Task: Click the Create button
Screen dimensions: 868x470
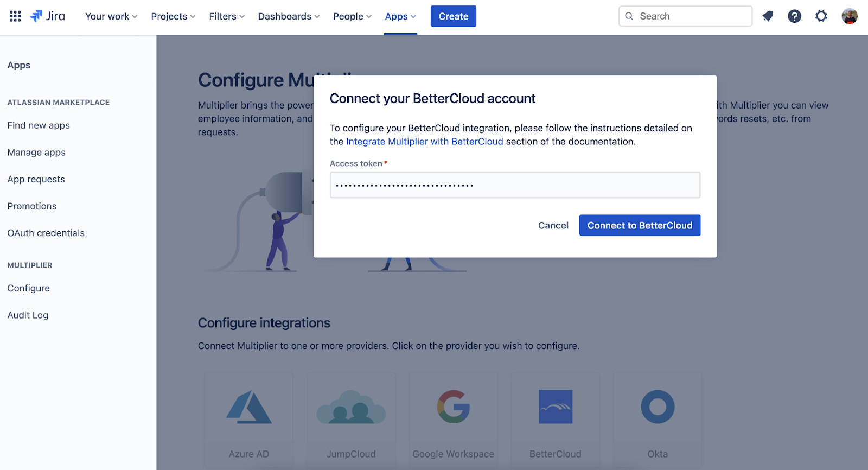Action: click(x=454, y=16)
